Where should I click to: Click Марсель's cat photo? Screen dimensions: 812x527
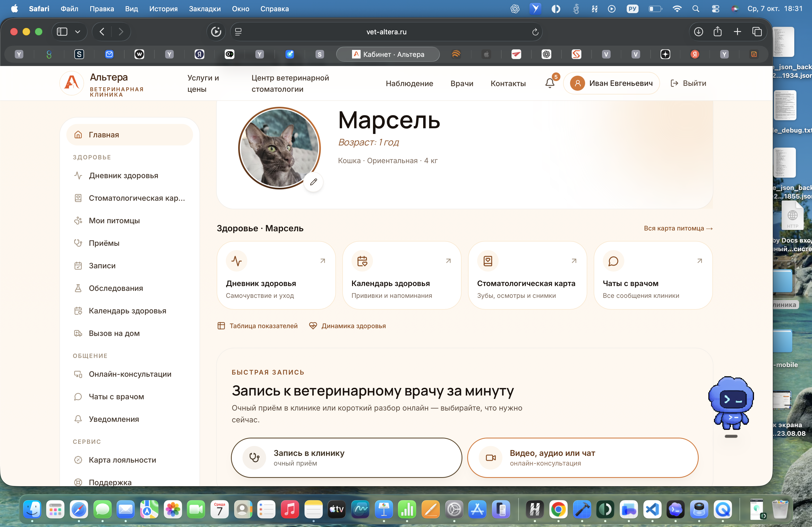(x=279, y=148)
